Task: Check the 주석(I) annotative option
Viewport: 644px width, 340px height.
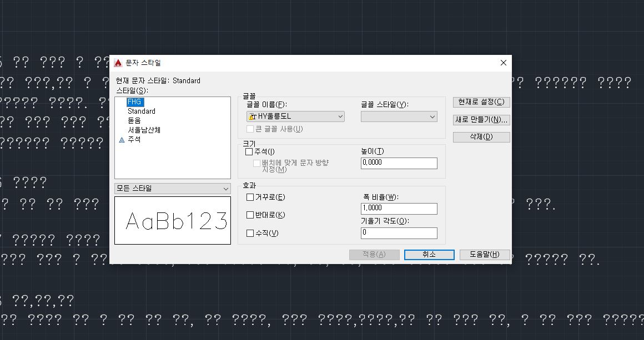Action: (250, 150)
